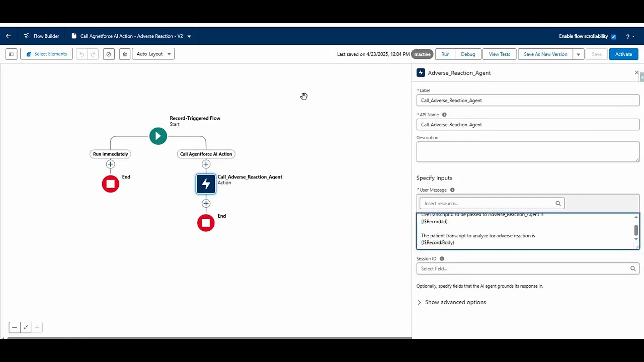This screenshot has height=362, width=644.
Task: Toggle the toolbox sidebar panel icon
Action: (x=11, y=54)
